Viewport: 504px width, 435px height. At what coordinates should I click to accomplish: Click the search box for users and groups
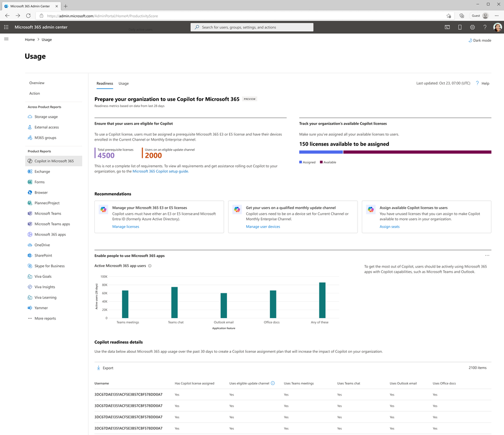click(x=252, y=27)
